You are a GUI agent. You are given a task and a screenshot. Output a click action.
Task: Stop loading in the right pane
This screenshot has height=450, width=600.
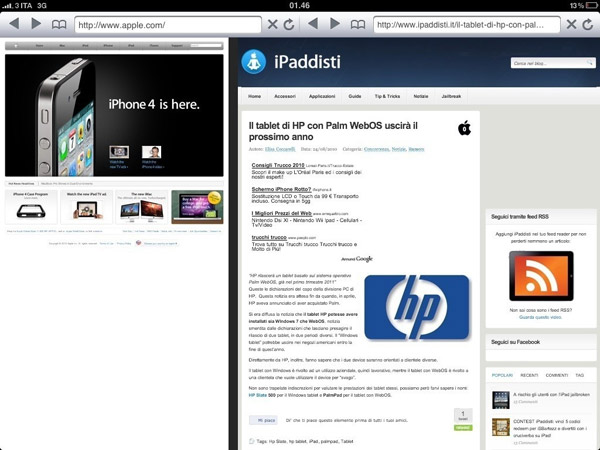571,25
